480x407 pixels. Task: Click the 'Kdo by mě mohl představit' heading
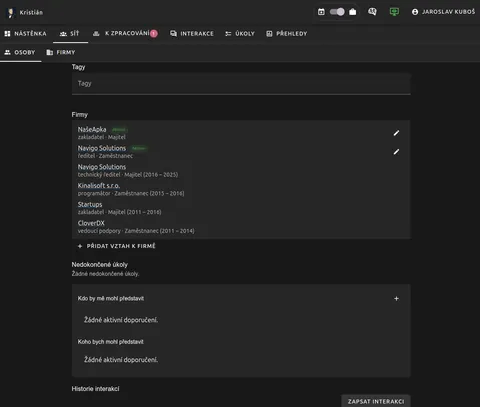coord(111,298)
